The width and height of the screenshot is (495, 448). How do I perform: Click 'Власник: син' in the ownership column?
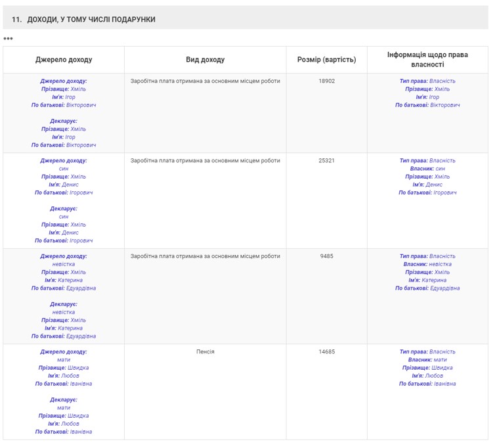(x=427, y=169)
